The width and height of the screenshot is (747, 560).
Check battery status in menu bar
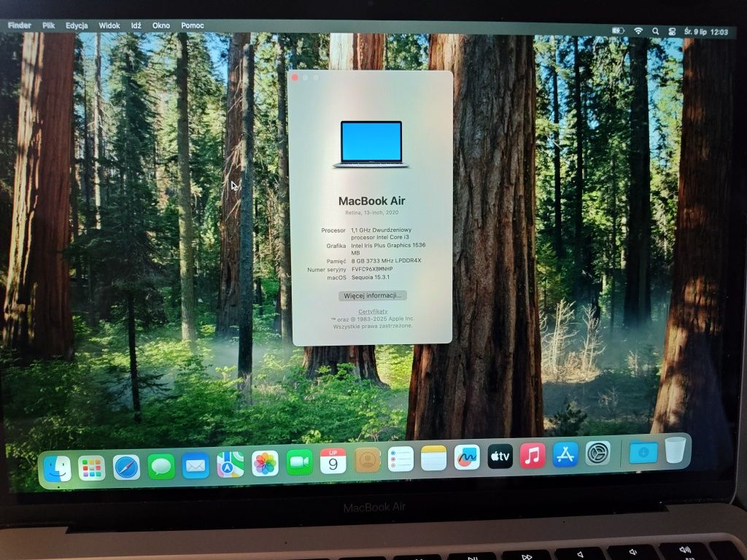tap(618, 31)
